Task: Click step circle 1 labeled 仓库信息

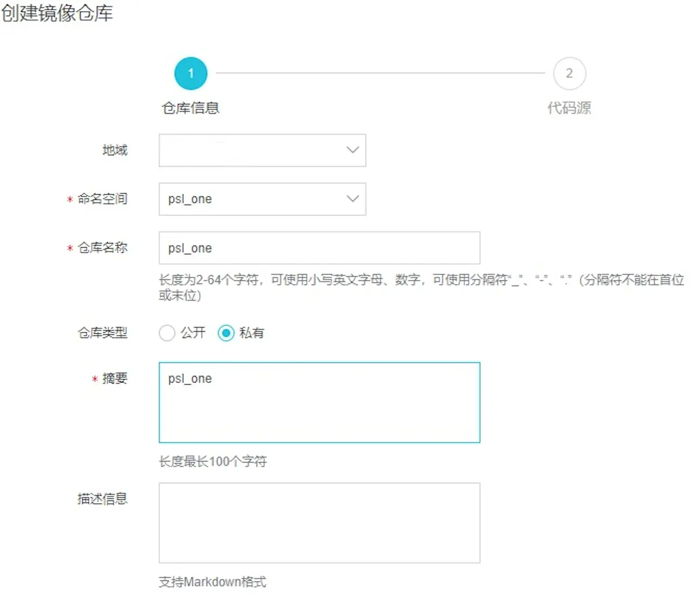Action: [190, 73]
